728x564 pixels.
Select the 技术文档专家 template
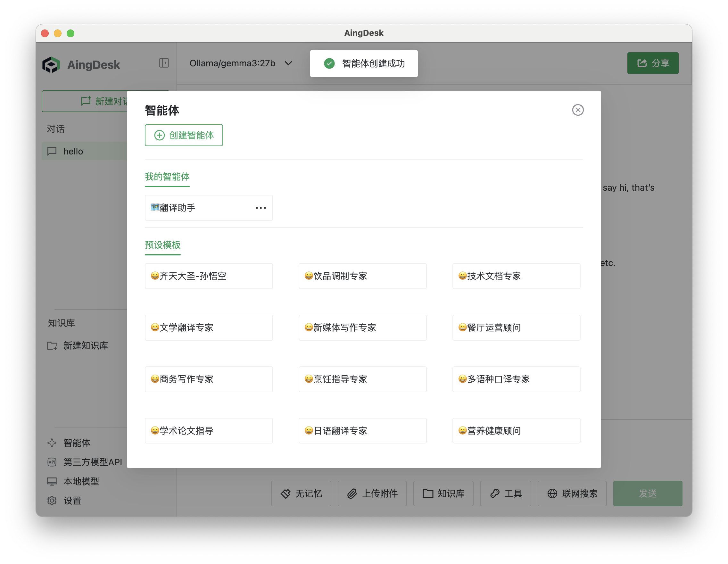point(516,276)
